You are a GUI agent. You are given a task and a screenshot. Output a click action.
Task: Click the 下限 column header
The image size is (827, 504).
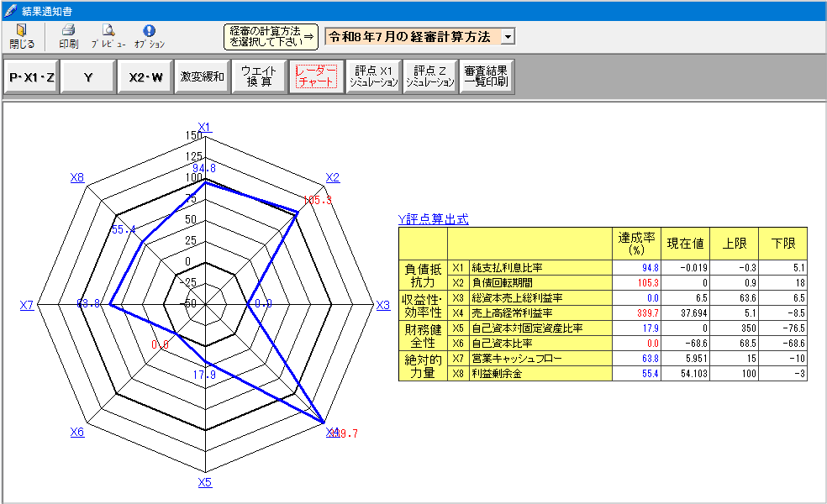click(x=783, y=244)
